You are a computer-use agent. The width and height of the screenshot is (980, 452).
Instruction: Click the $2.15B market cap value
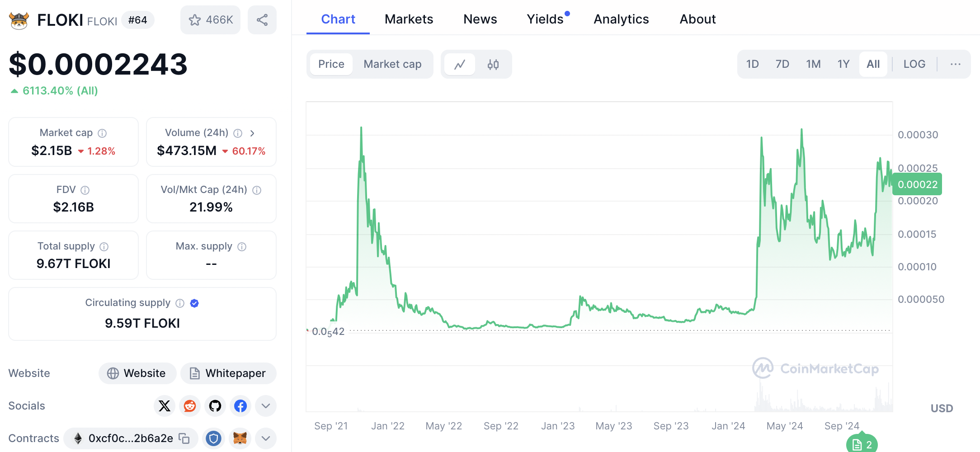click(52, 151)
